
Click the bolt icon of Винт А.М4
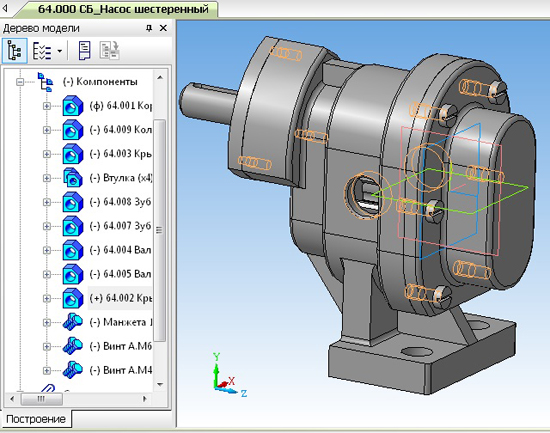pos(73,370)
